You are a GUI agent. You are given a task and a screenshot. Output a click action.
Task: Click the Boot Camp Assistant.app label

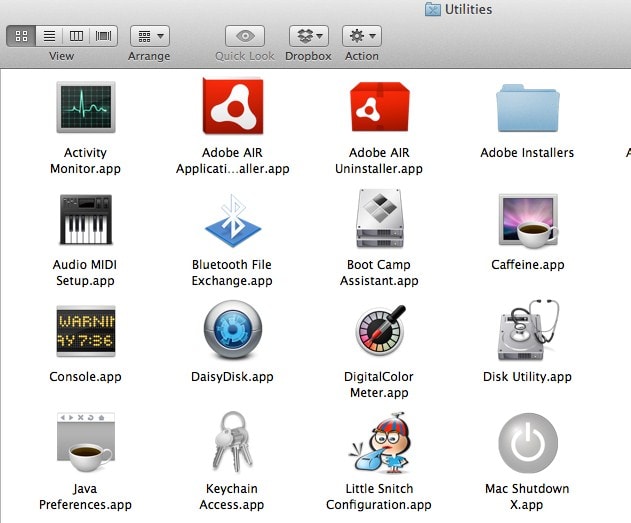[379, 272]
